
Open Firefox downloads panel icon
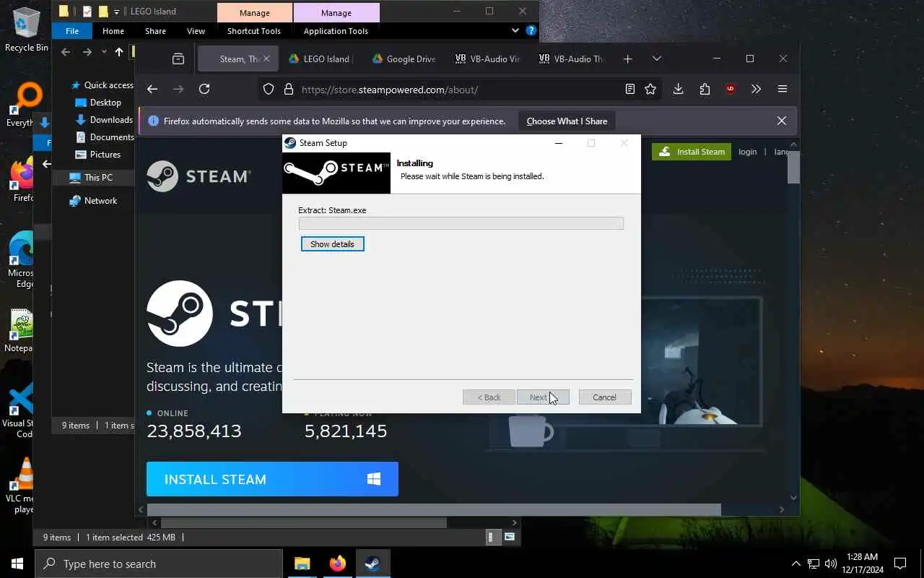[678, 89]
